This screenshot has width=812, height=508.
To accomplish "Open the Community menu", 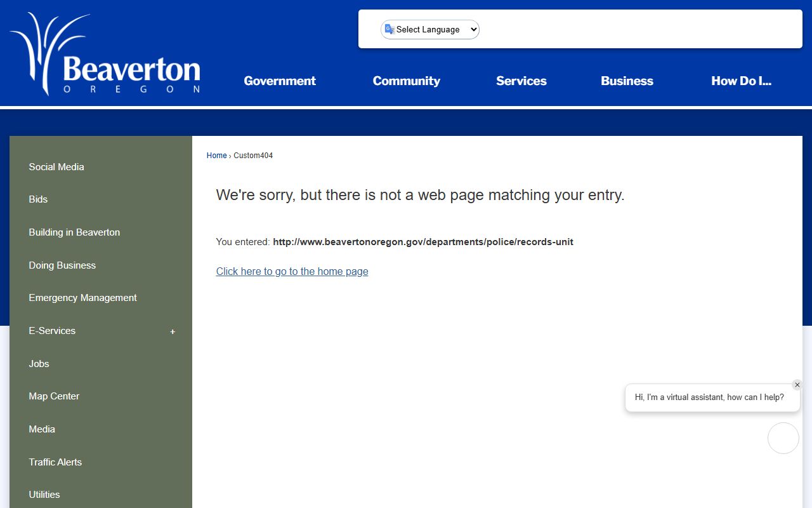I will coord(407,81).
